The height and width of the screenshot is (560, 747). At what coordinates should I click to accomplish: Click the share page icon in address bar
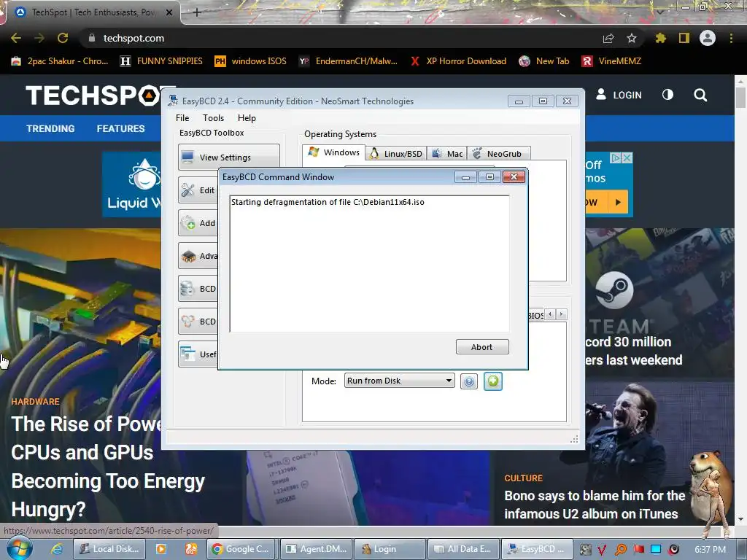[608, 38]
